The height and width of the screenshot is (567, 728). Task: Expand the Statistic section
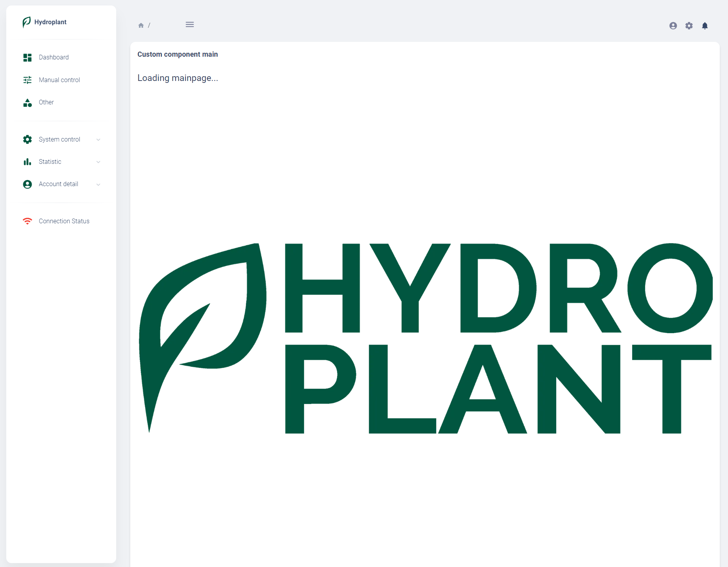point(98,161)
